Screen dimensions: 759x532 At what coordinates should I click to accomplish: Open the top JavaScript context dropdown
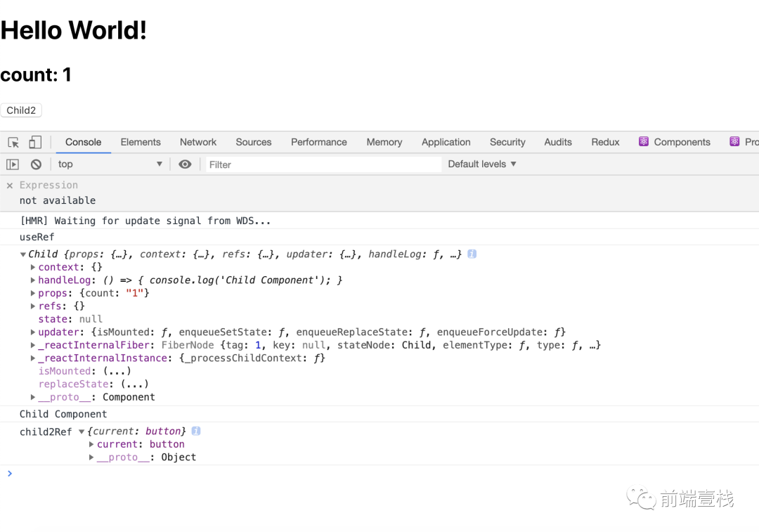pyautogui.click(x=110, y=164)
